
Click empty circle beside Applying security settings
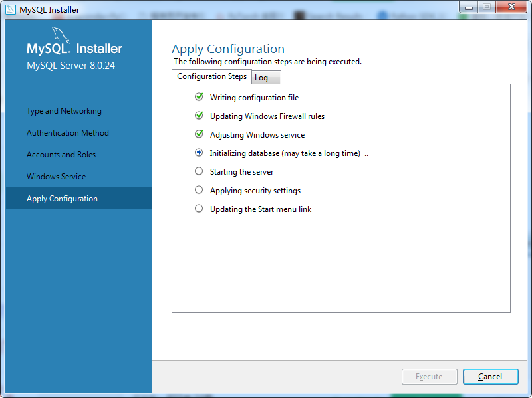[199, 190]
